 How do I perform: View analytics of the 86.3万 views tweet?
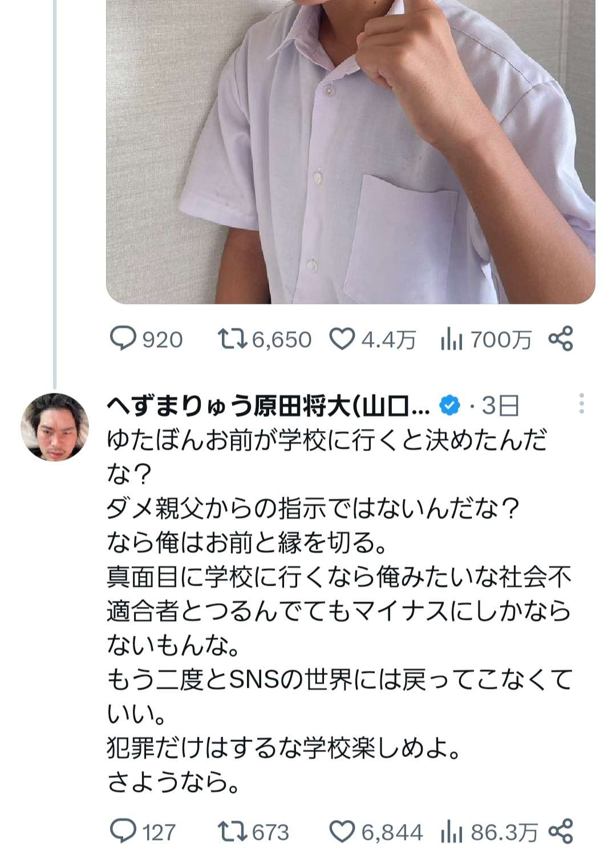tap(451, 833)
